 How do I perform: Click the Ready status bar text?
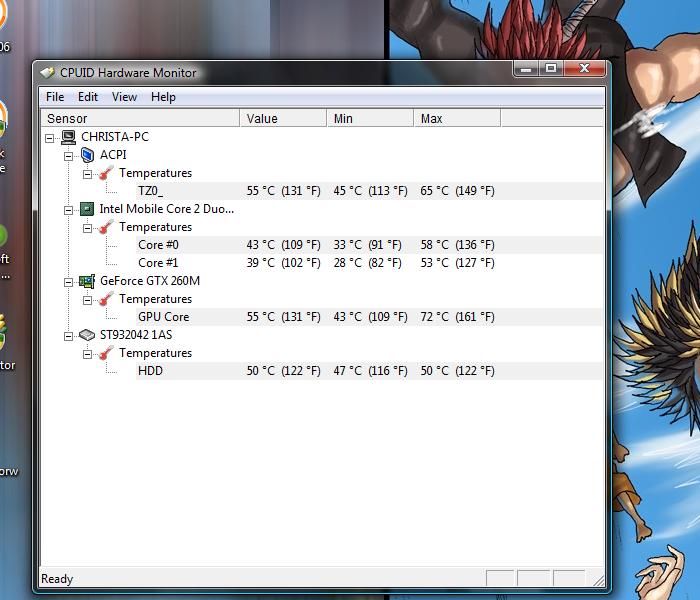tap(57, 579)
